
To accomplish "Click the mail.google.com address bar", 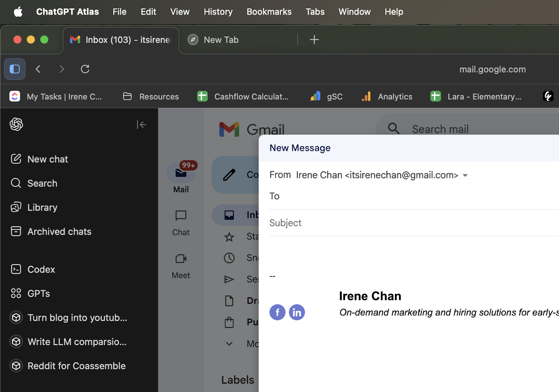I will tap(492, 69).
